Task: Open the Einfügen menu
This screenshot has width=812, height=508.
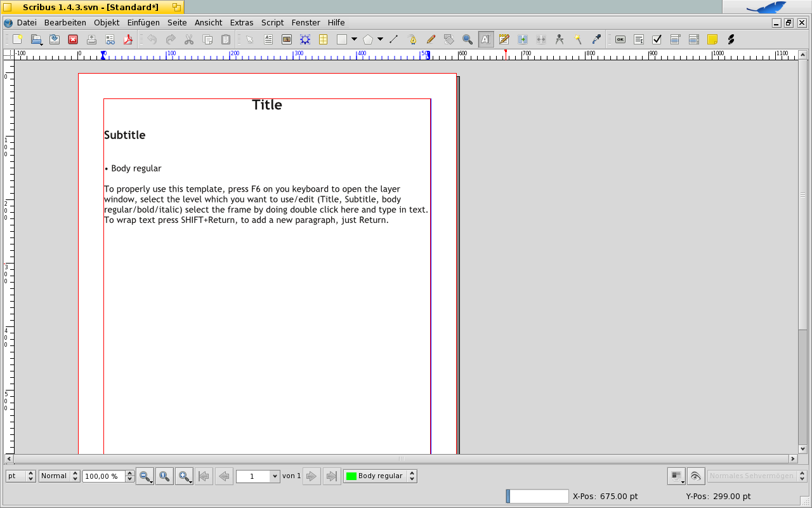Action: 143,22
